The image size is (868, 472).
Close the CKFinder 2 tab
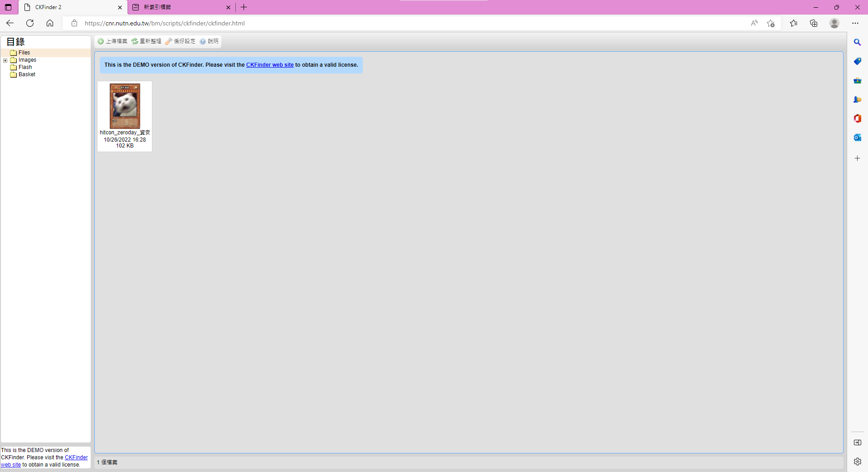click(120, 7)
